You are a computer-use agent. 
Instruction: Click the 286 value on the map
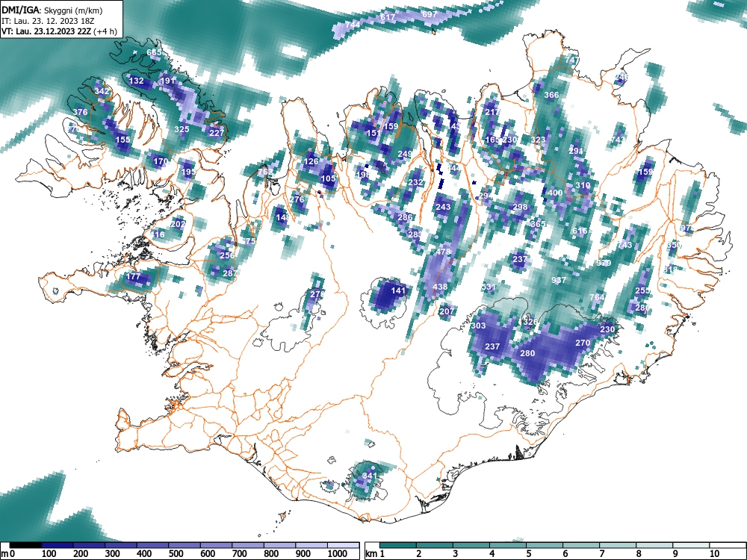coord(405,217)
